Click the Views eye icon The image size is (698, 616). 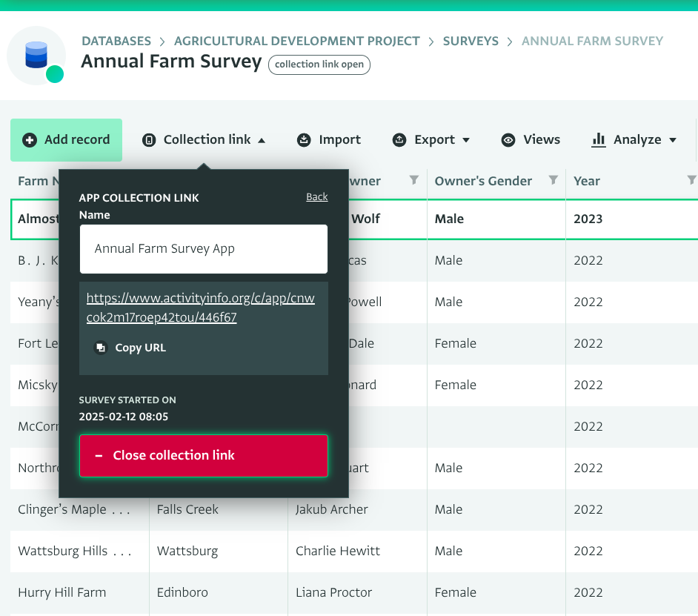(508, 140)
